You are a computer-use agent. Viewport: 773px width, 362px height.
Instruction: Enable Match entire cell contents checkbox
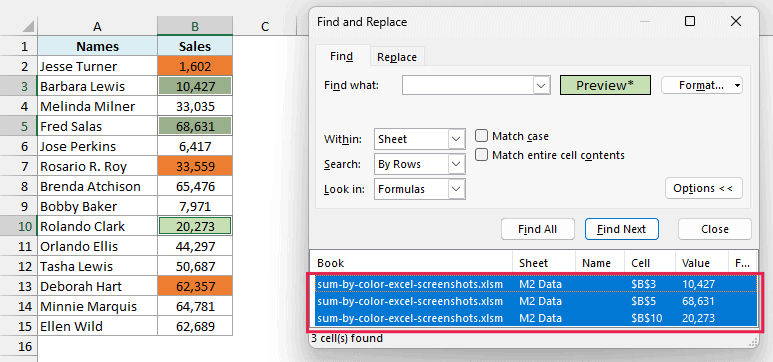(481, 155)
